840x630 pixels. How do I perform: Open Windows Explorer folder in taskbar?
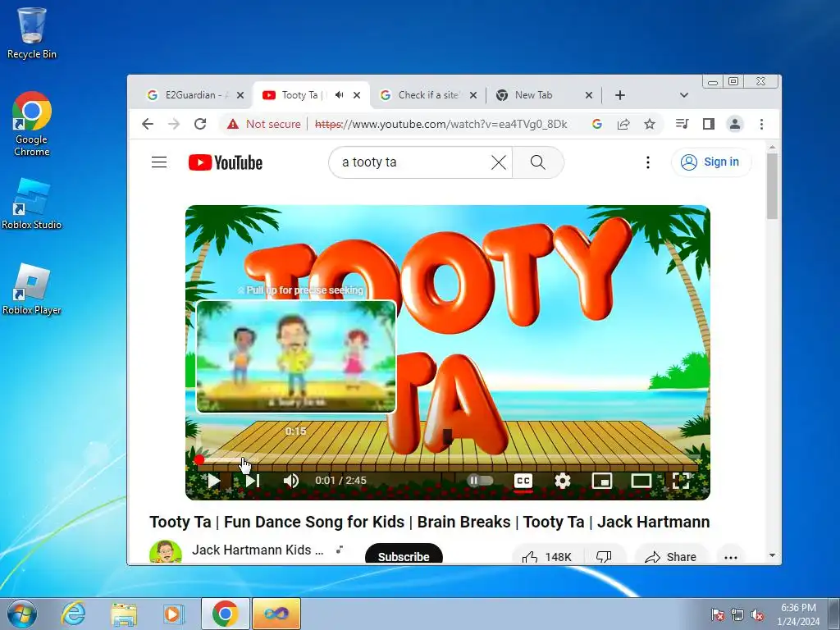[124, 614]
